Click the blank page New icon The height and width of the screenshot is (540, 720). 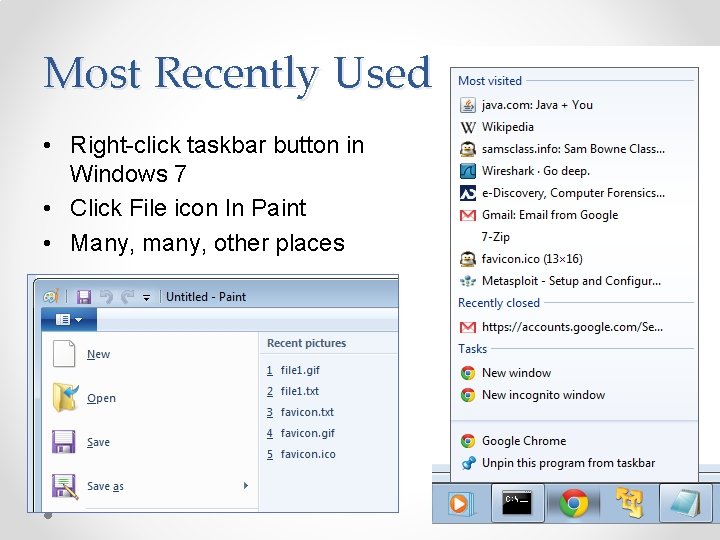tap(64, 354)
